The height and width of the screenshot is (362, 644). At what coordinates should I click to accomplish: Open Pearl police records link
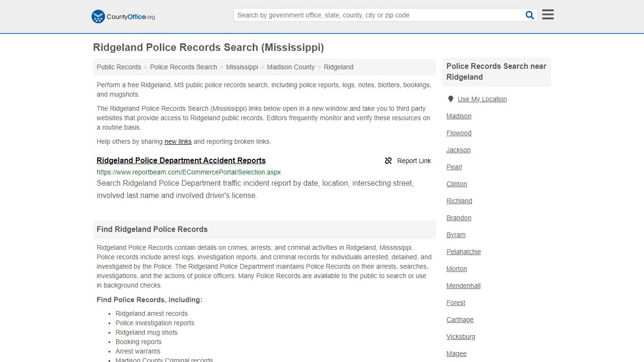tap(454, 167)
